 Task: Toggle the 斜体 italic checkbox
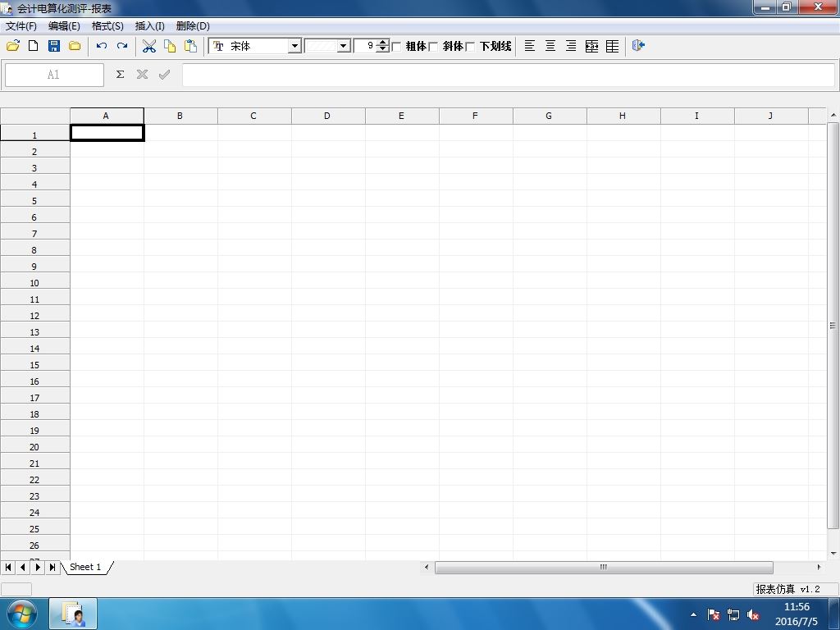point(433,47)
